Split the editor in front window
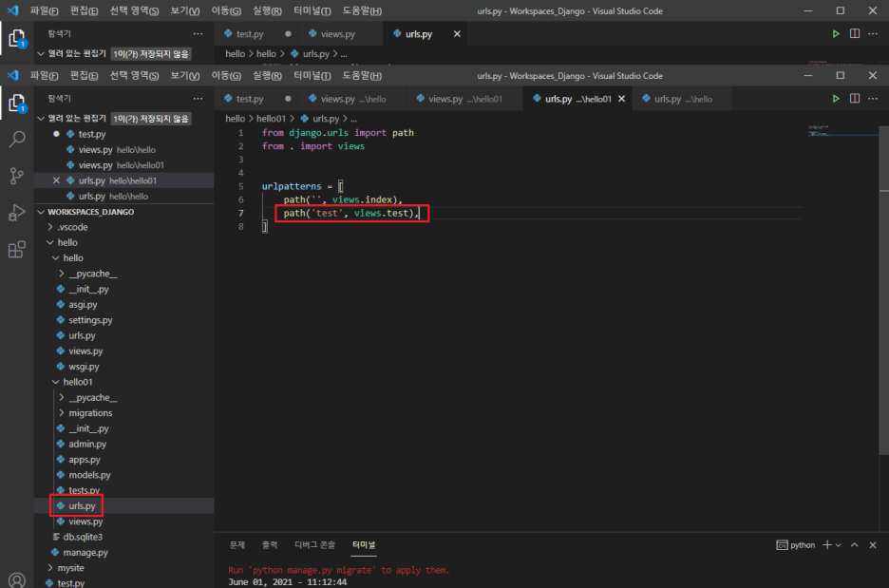 pyautogui.click(x=855, y=99)
